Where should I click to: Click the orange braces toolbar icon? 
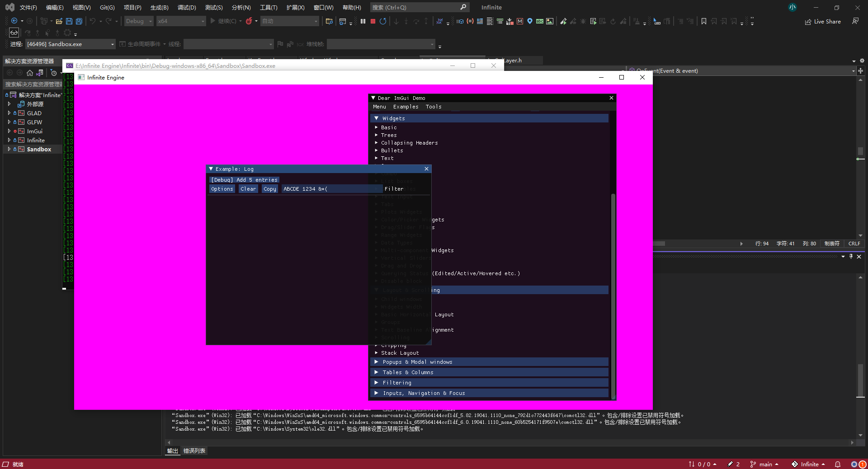[x=470, y=21]
